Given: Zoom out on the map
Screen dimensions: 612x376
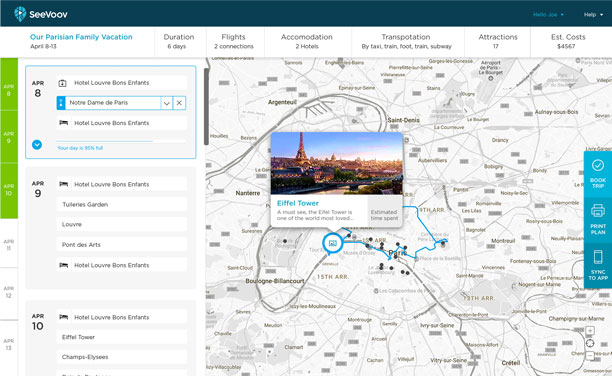Looking at the screenshot, I should [590, 356].
